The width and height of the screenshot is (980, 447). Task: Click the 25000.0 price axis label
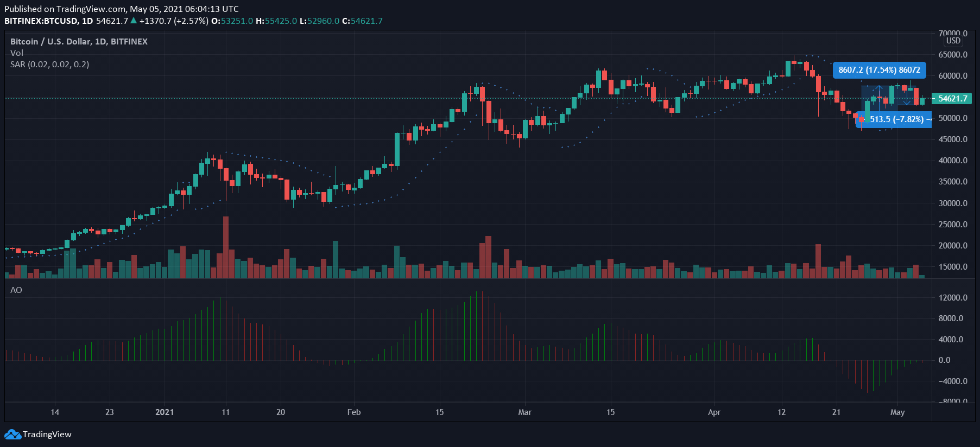[x=953, y=225]
